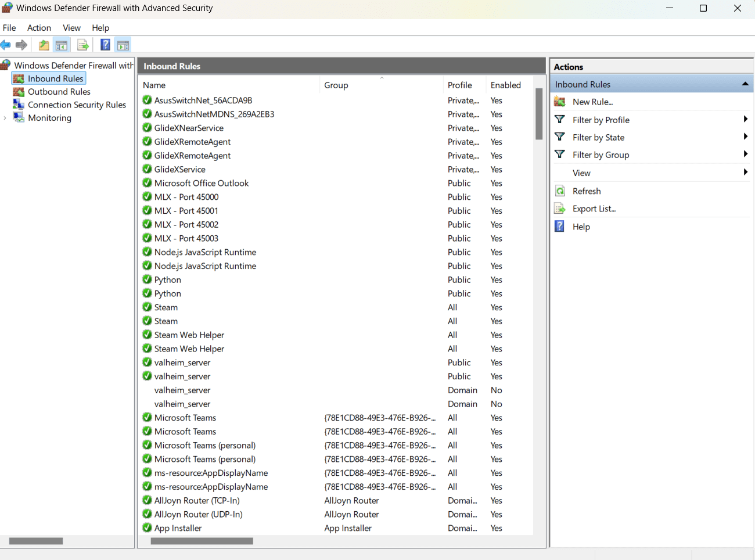Select the disabled valheim_server Domain rule
This screenshot has width=755, height=560.
(182, 390)
